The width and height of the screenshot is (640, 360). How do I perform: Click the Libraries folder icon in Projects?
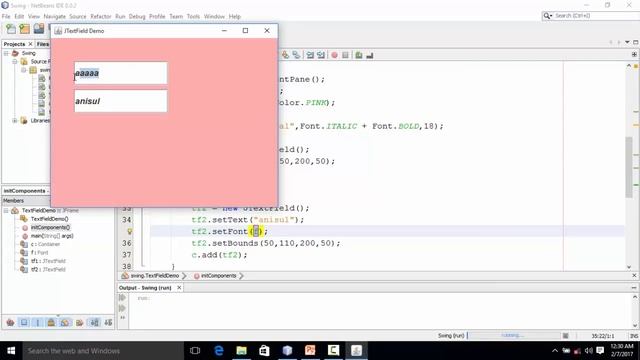tap(24, 120)
